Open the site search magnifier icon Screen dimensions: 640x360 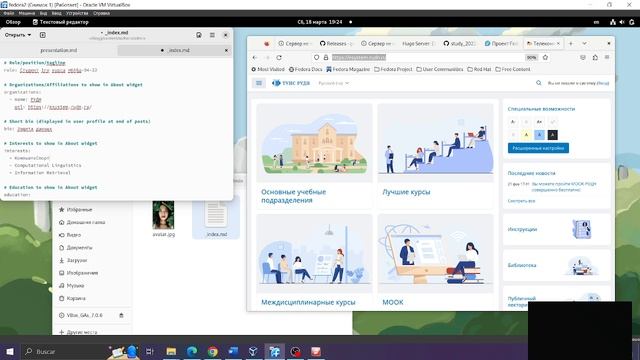(x=539, y=83)
